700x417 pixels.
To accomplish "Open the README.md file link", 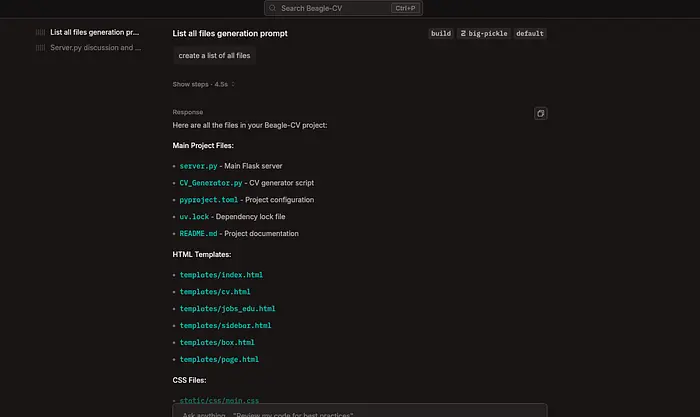I will (197, 234).
